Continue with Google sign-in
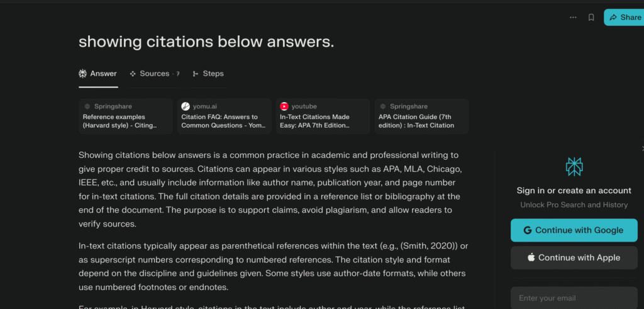The height and width of the screenshot is (309, 644). point(574,230)
